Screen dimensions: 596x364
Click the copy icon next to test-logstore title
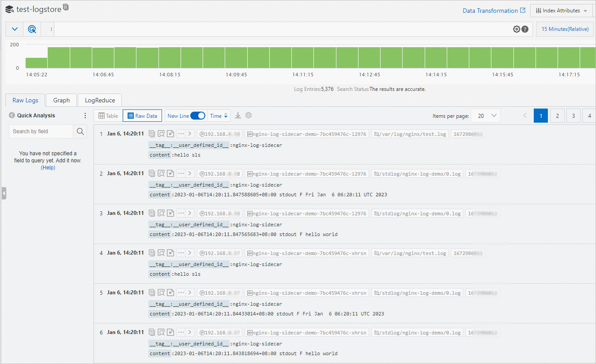click(x=66, y=7)
